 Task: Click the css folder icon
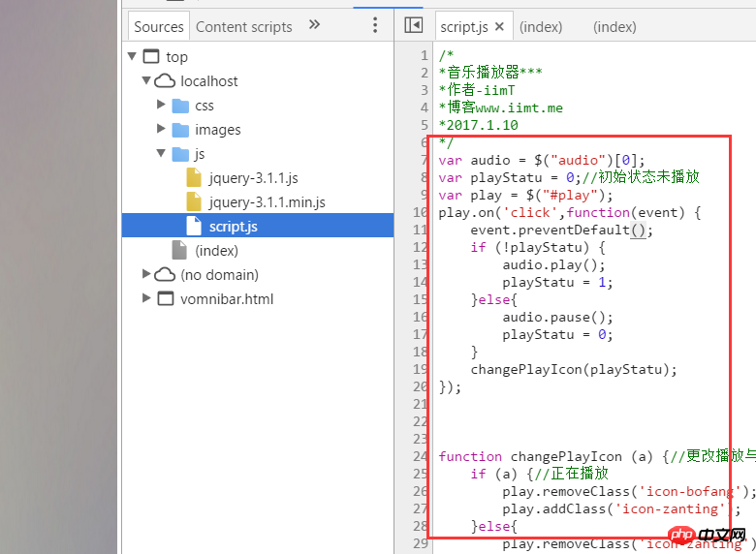pyautogui.click(x=180, y=106)
